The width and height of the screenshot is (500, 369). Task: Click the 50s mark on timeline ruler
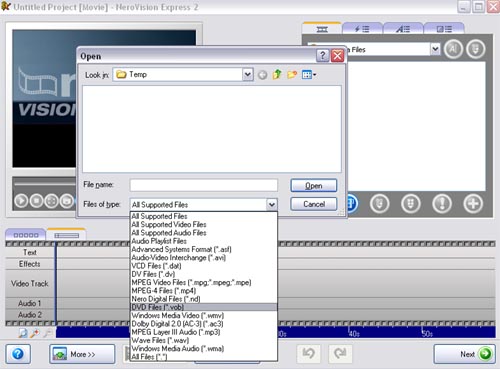tap(427, 334)
